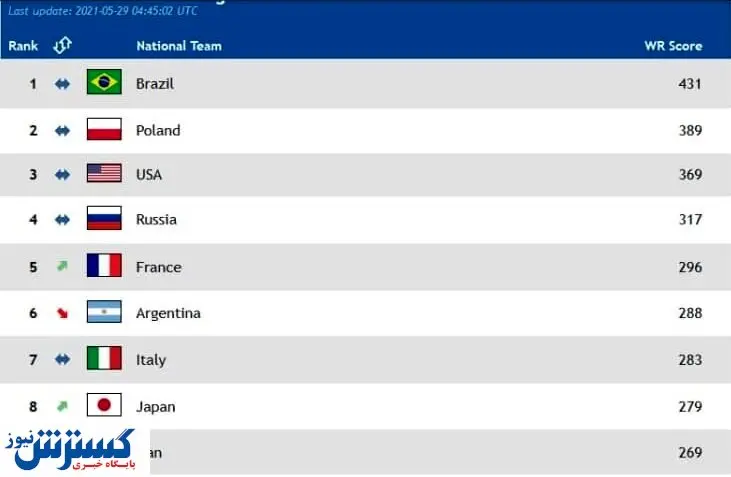731x477 pixels.
Task: Click the Italy flag icon
Action: tap(104, 359)
